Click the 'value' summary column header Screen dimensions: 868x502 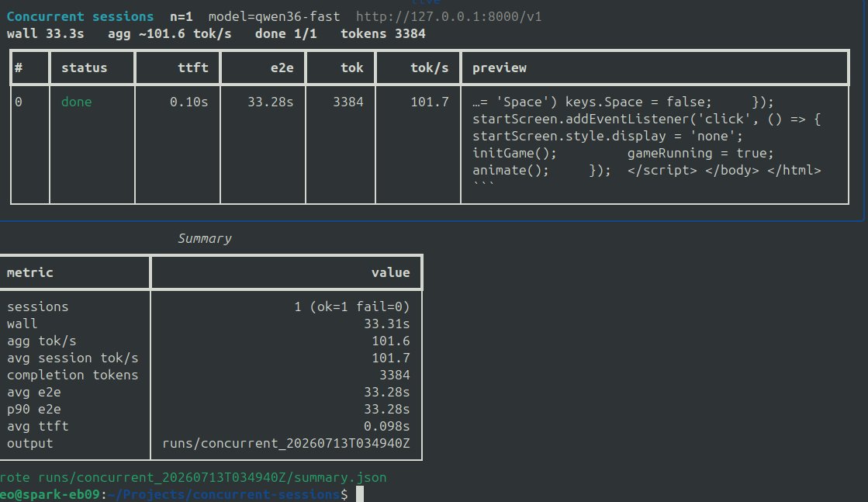pyautogui.click(x=391, y=272)
